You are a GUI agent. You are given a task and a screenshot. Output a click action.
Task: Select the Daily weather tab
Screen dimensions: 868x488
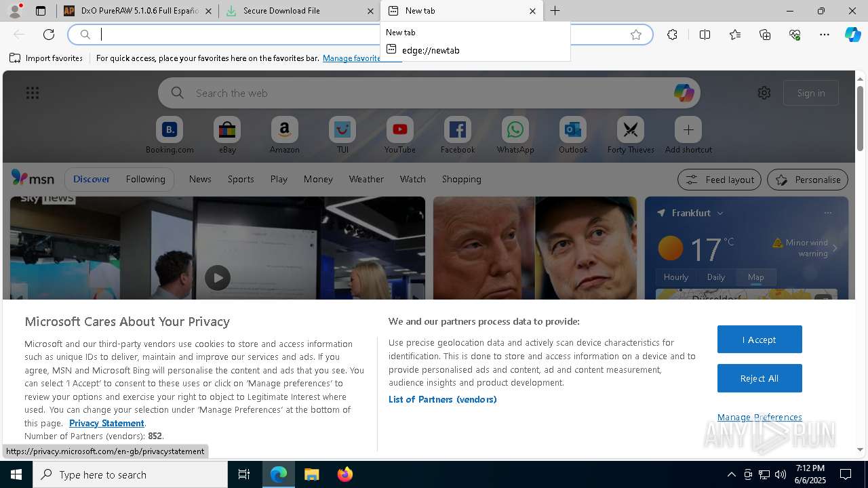point(716,277)
